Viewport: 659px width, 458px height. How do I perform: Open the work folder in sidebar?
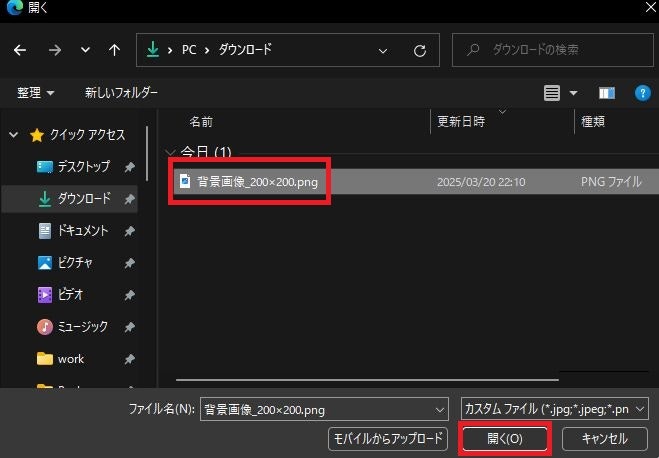(x=71, y=359)
